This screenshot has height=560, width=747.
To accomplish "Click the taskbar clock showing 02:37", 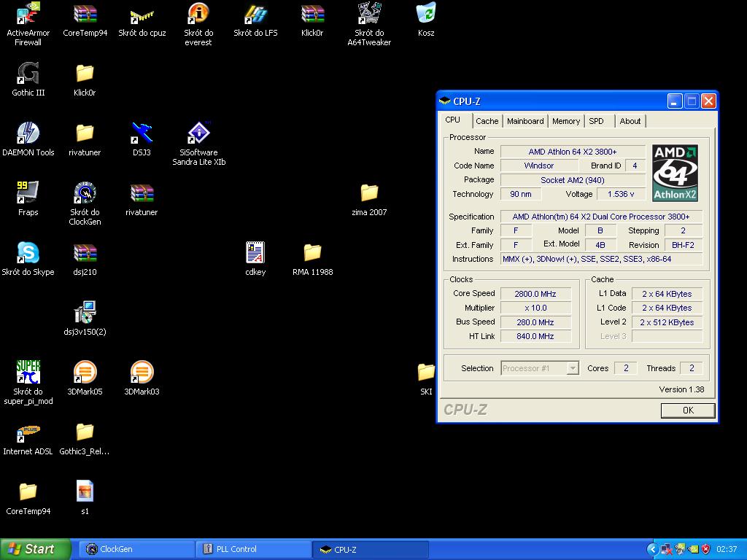I will pos(727,549).
